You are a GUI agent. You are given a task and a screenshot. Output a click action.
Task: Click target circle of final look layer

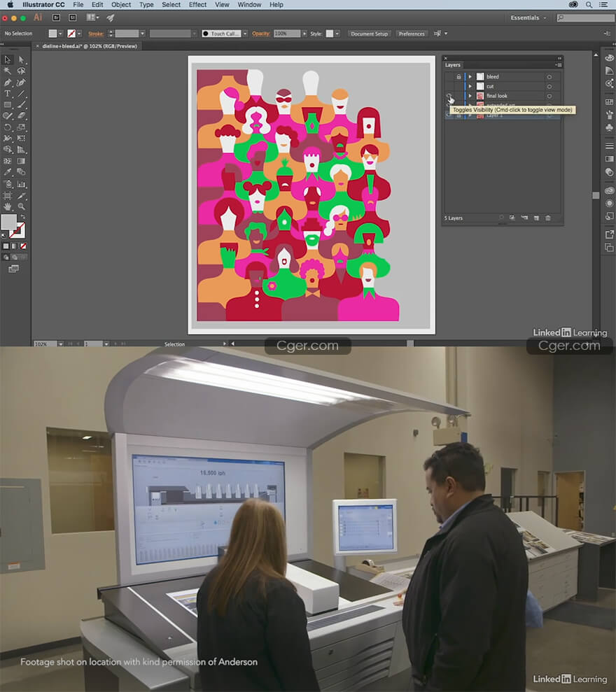coord(549,97)
